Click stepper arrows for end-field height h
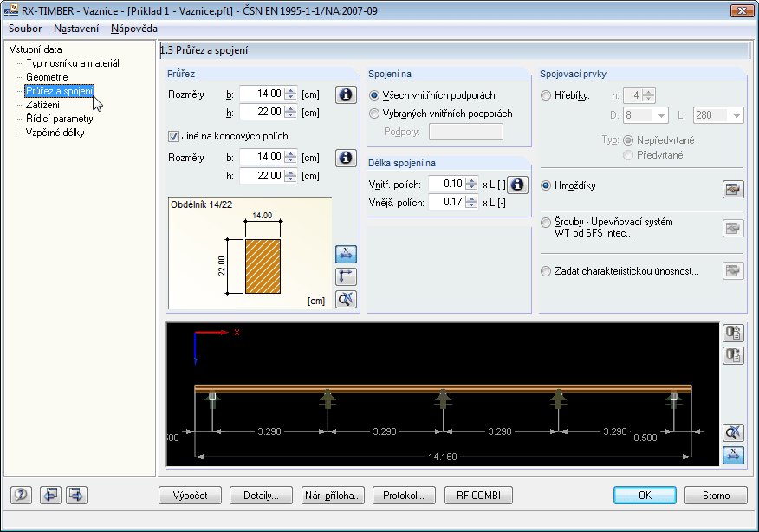The image size is (759, 532). (x=290, y=176)
